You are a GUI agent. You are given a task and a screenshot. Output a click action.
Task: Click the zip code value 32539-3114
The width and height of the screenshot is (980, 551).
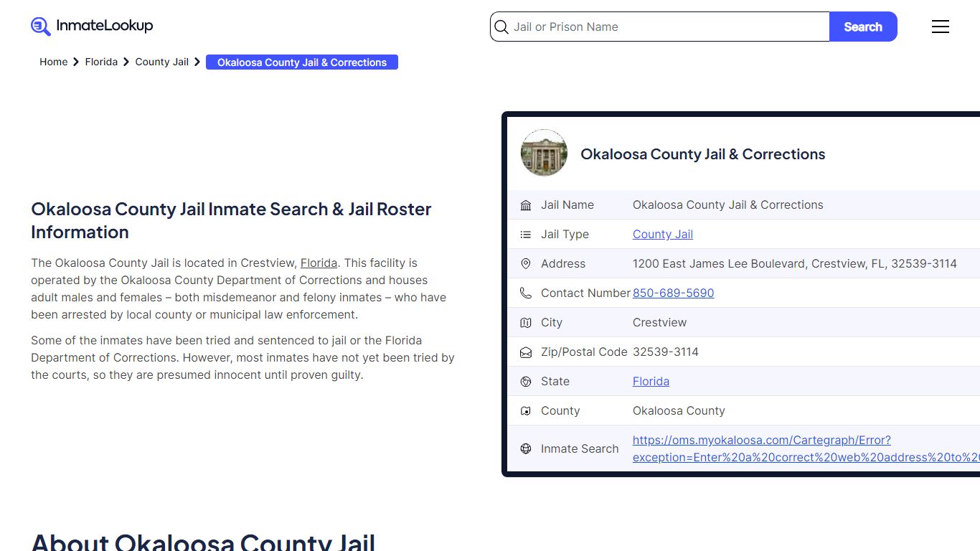pyautogui.click(x=666, y=352)
